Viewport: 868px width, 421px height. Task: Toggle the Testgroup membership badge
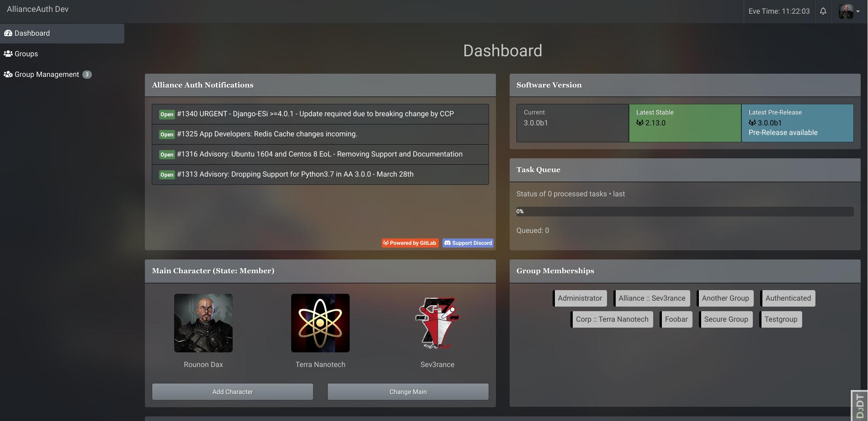(781, 319)
